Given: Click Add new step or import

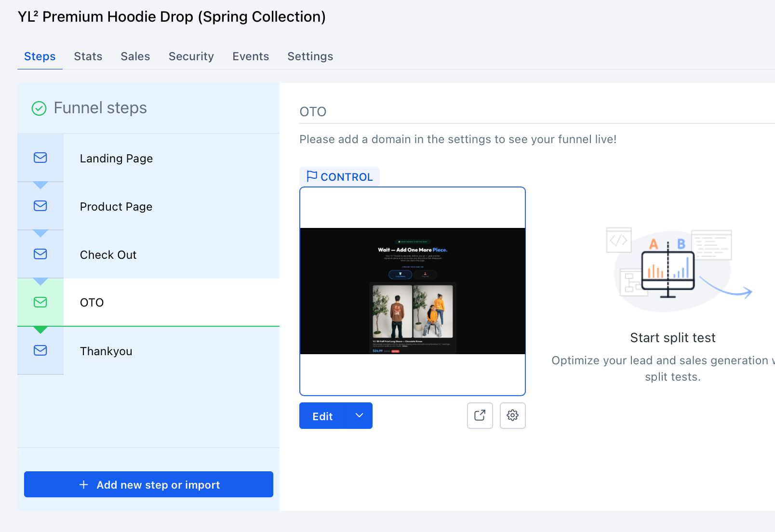Looking at the screenshot, I should pyautogui.click(x=148, y=484).
